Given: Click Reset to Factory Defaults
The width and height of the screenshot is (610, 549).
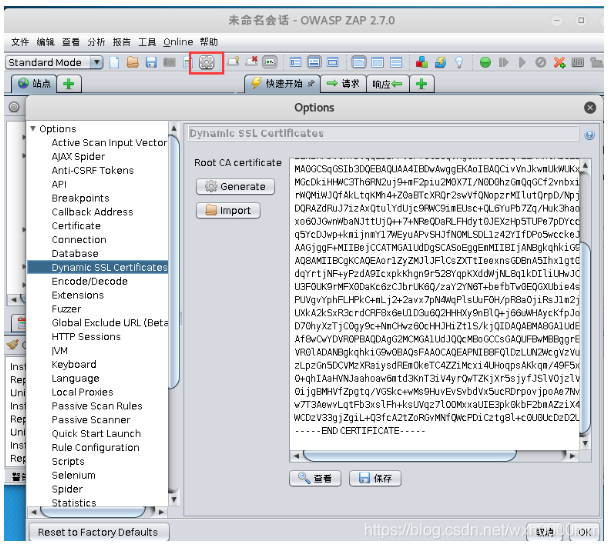Looking at the screenshot, I should tap(99, 532).
